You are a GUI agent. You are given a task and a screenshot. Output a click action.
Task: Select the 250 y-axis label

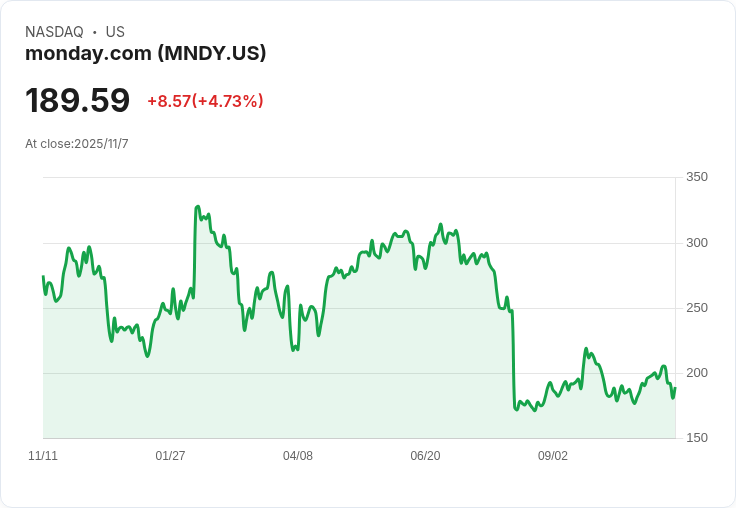696,307
